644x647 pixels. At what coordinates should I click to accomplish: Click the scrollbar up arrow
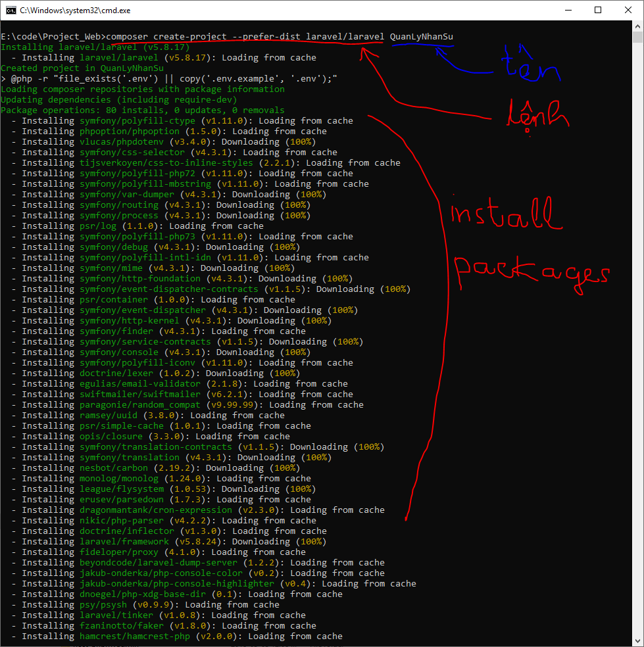pos(638,26)
